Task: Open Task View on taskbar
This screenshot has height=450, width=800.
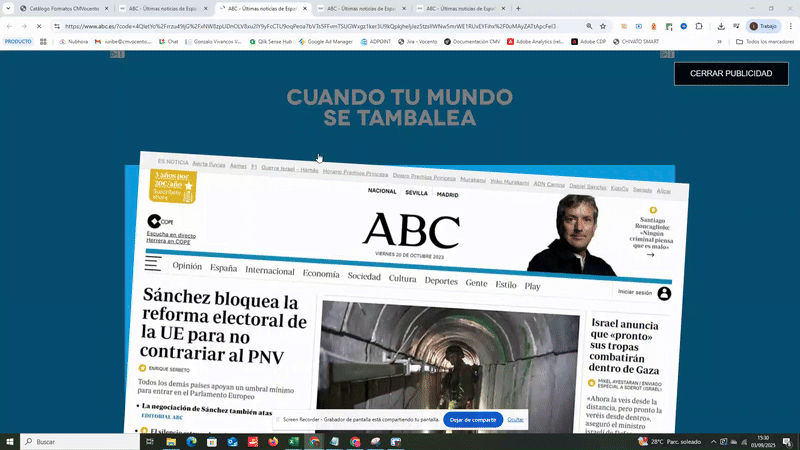Action: coord(149,442)
